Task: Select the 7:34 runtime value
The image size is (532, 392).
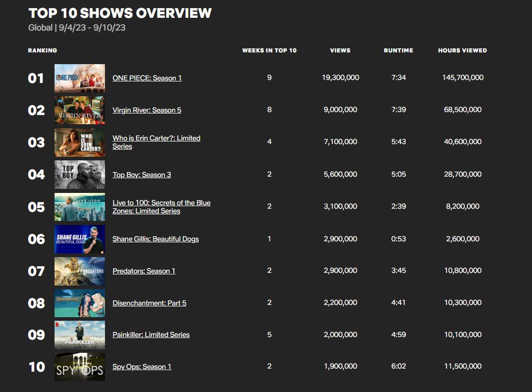Action: click(x=398, y=78)
